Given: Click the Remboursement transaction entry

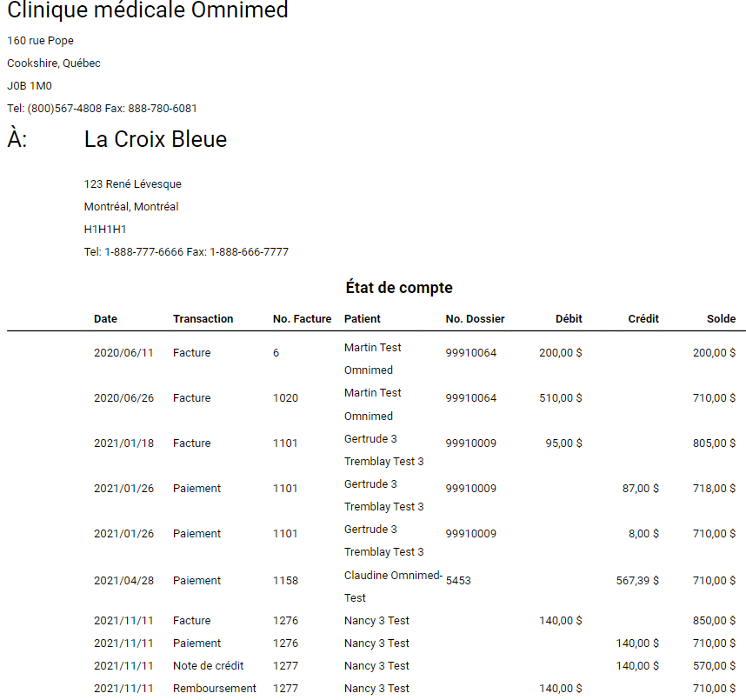Looking at the screenshot, I should [x=214, y=689].
